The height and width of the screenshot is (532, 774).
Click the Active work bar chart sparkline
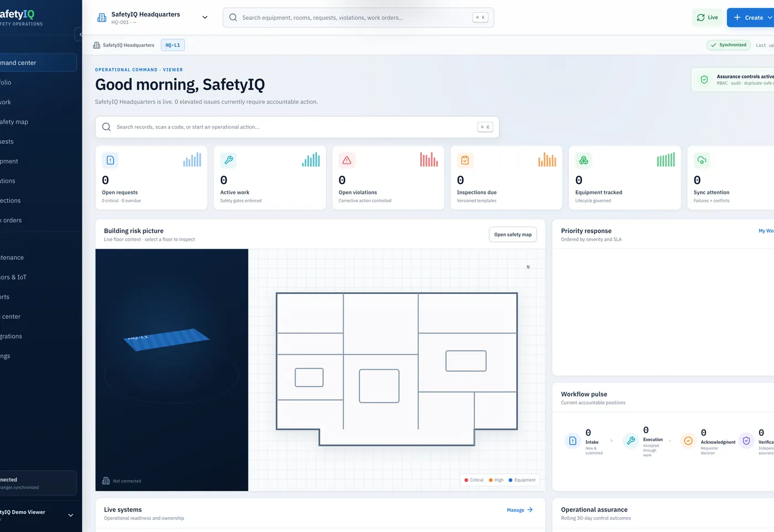coord(311,160)
